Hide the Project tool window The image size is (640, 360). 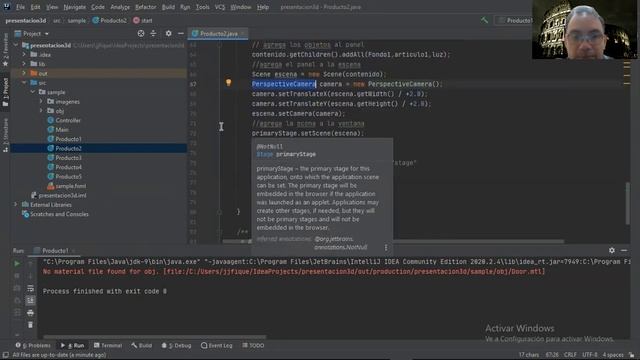(181, 33)
